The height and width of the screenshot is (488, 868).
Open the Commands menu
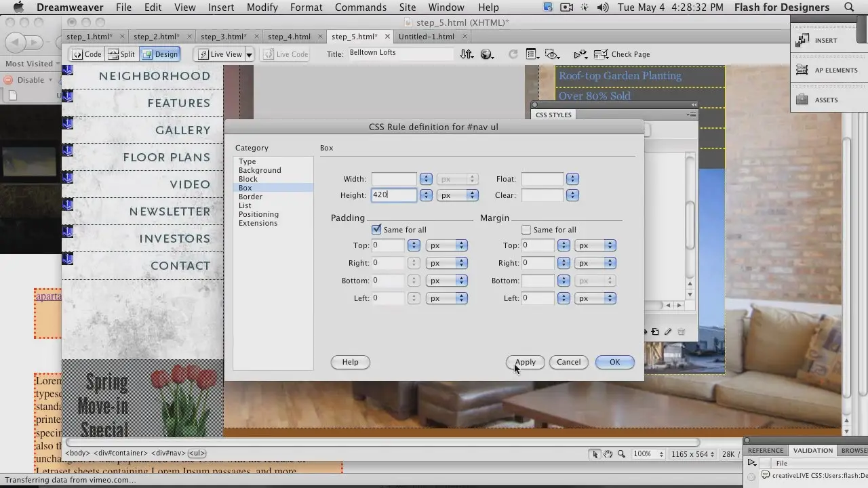coord(360,7)
